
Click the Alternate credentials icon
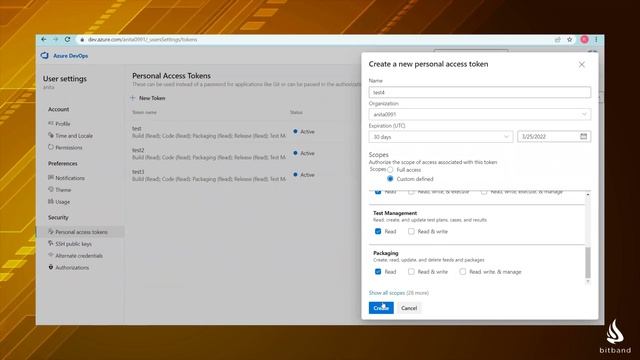[51, 255]
